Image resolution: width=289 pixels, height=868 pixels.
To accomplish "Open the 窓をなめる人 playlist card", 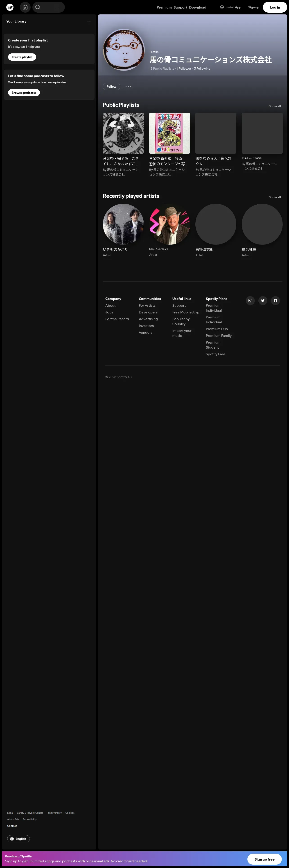I will point(216,145).
